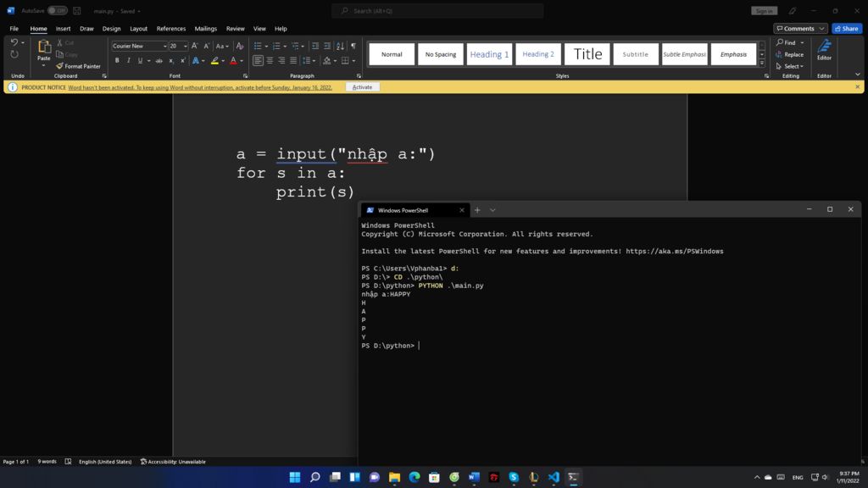Open the Editor proofing tool
868x488 pixels.
824,50
